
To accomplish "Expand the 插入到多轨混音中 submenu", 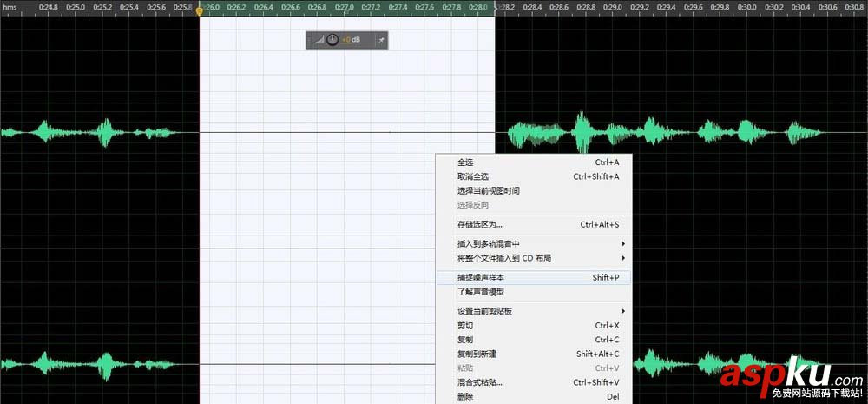I will click(534, 244).
